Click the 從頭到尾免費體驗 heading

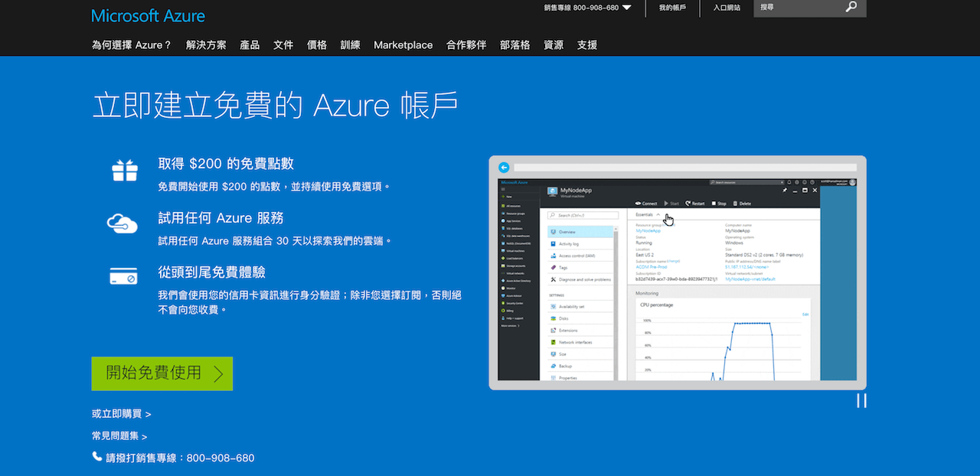pyautogui.click(x=211, y=272)
